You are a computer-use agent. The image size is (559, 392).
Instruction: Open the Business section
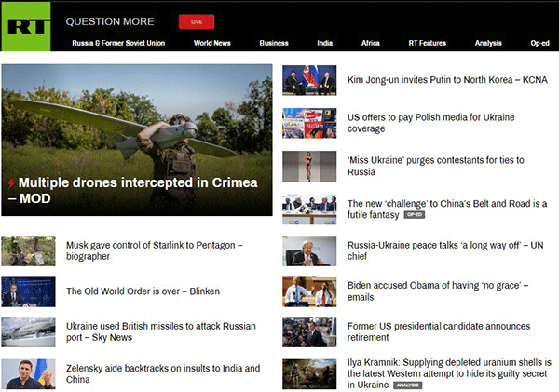tap(274, 43)
